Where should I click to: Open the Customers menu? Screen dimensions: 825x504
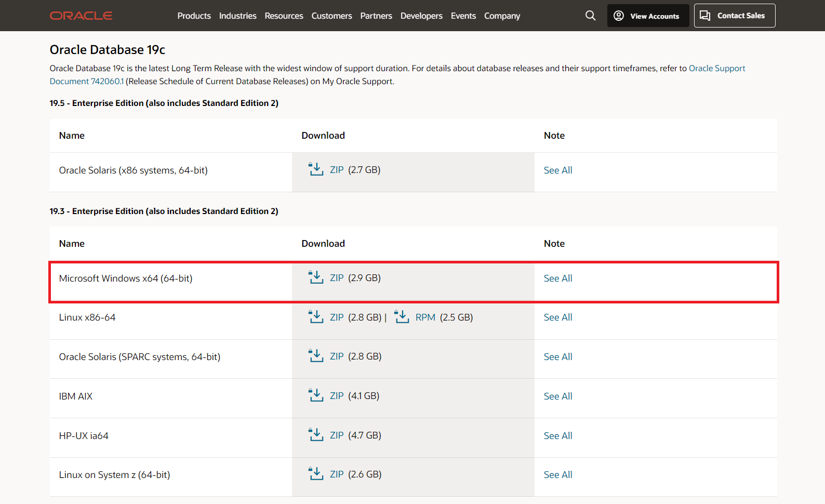[332, 16]
